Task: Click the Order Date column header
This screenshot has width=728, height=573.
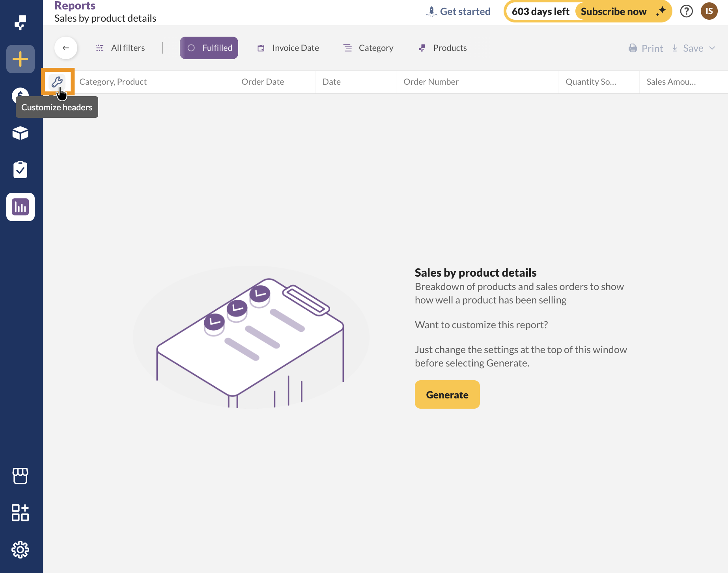Action: [x=263, y=82]
